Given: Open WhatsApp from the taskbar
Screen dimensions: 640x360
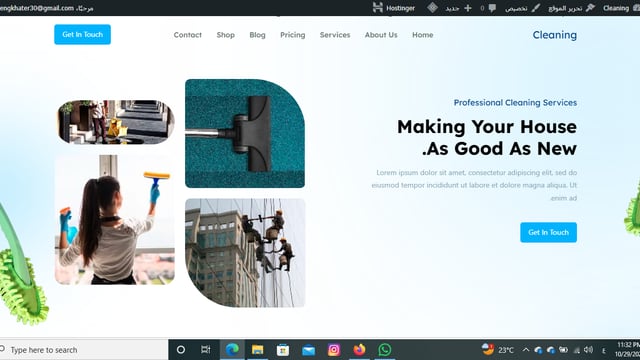Looking at the screenshot, I should pyautogui.click(x=384, y=350).
